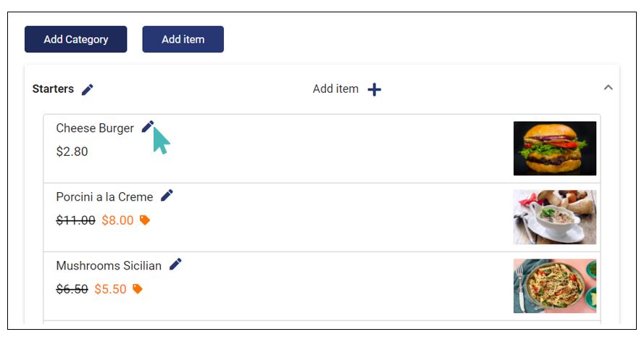Open the Porcini a la Creme photo
Screen dimensions: 644x345
pyautogui.click(x=555, y=217)
